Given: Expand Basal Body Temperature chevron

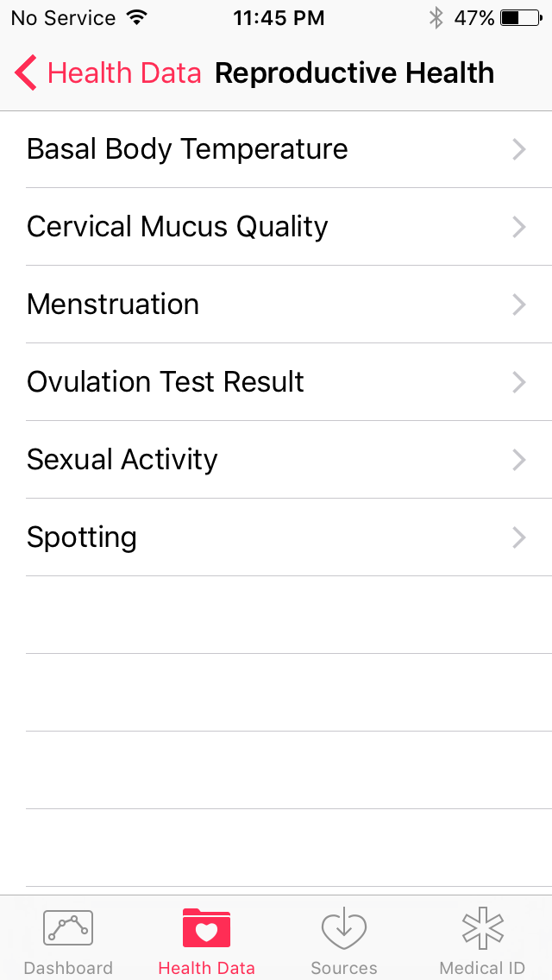Looking at the screenshot, I should [x=518, y=149].
